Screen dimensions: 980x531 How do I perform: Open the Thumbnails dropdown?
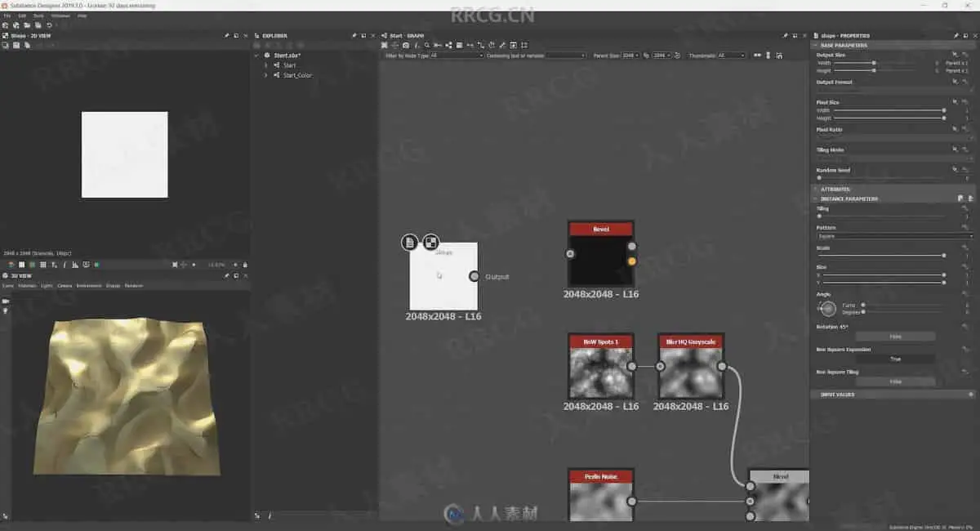pyautogui.click(x=731, y=56)
